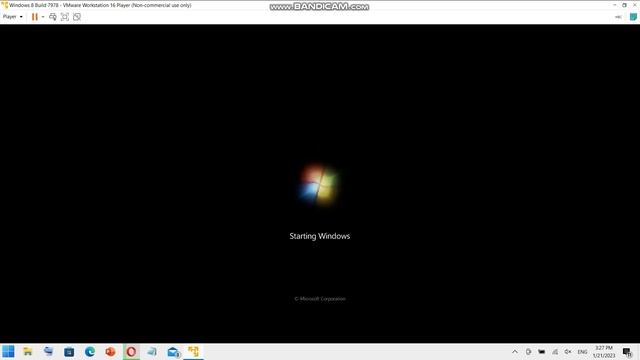Switch VMware to Unity mode
Viewport: 640px width, 360px height.
coord(77,17)
